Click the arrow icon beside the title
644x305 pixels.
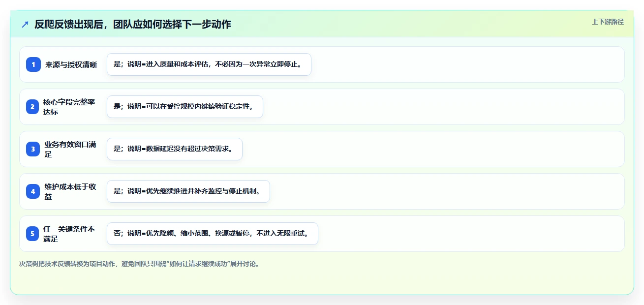click(25, 24)
